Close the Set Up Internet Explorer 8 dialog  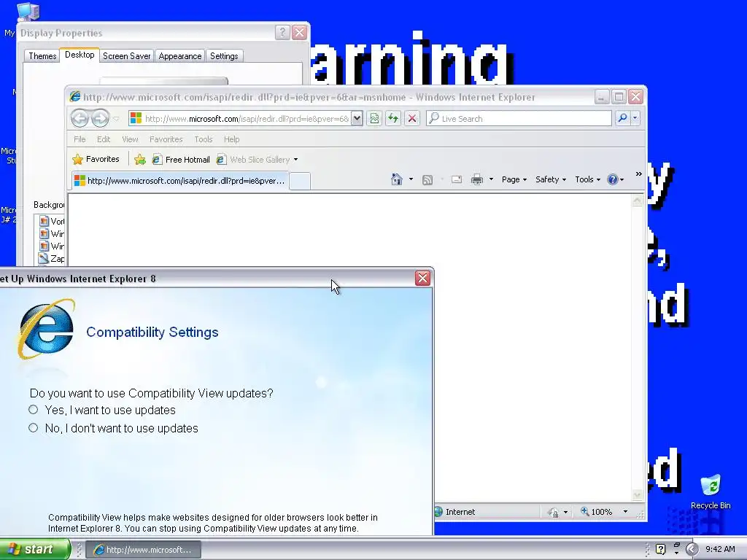[422, 278]
